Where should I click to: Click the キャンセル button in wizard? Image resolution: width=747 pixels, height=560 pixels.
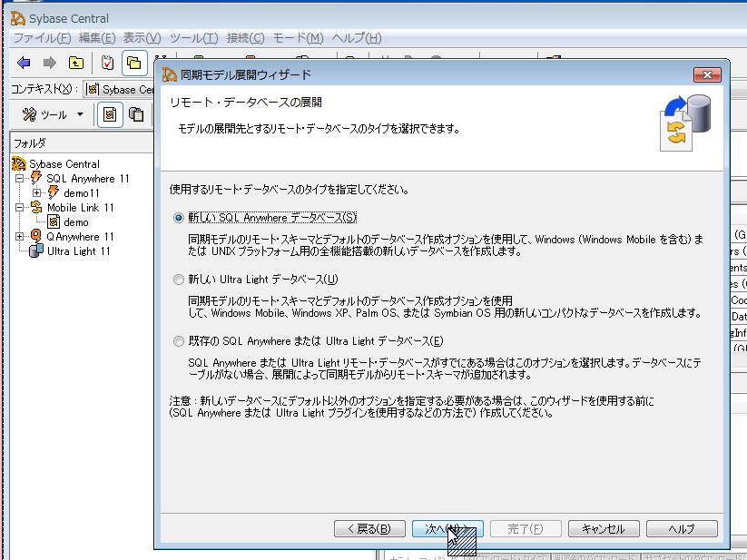(x=603, y=529)
